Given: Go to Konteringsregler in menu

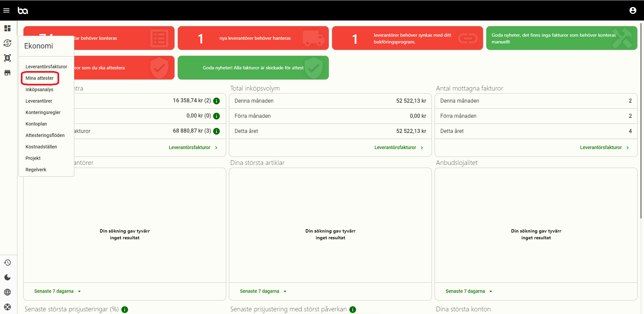Looking at the screenshot, I should (x=43, y=112).
